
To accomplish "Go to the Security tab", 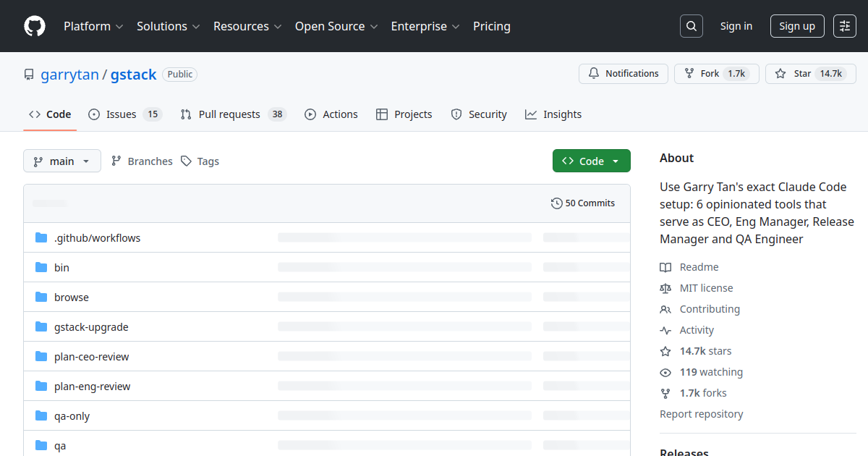I will coord(479,114).
